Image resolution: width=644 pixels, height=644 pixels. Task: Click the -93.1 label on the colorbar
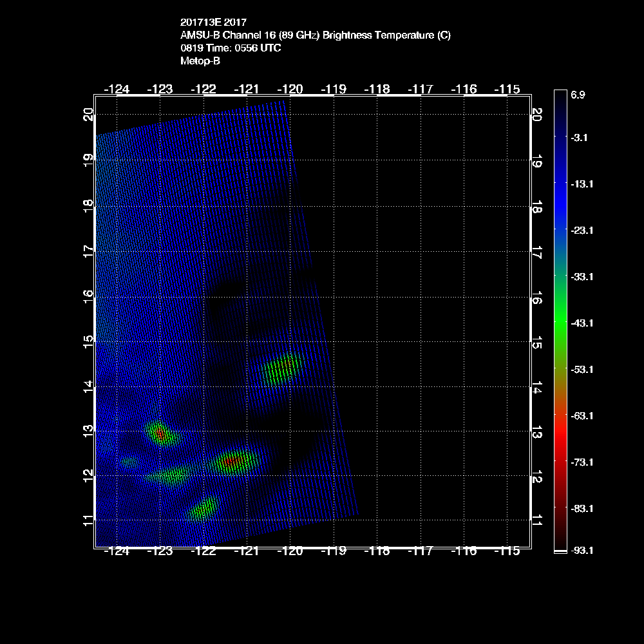(x=580, y=550)
